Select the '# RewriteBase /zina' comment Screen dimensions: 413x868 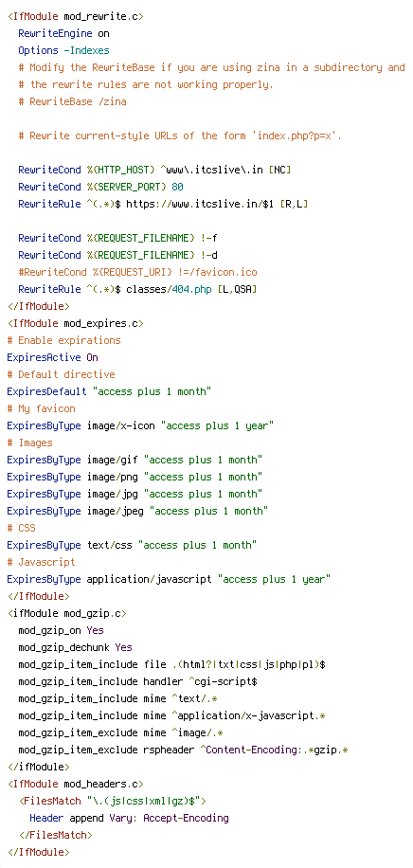coord(73,101)
